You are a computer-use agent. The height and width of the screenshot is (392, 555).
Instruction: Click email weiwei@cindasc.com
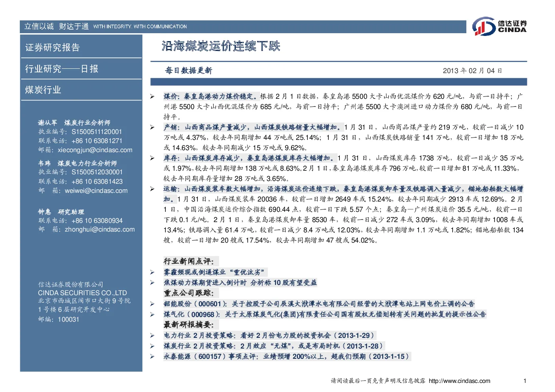pyautogui.click(x=96, y=191)
